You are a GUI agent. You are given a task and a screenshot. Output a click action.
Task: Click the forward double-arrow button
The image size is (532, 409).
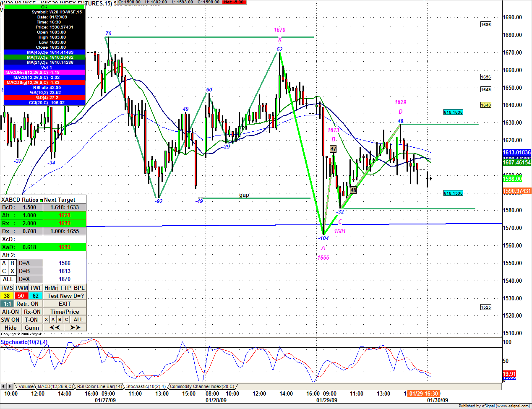click(75, 328)
